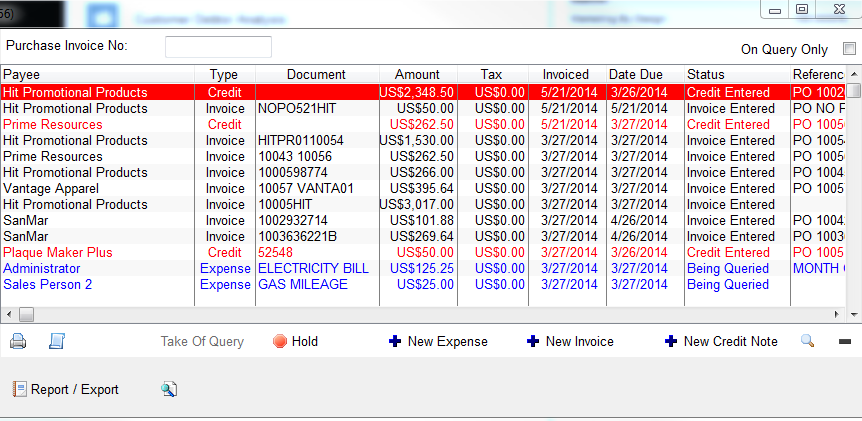Viewport: 862px width, 421px height.
Task: Click the US$125.25 amount cell
Action: tap(418, 268)
